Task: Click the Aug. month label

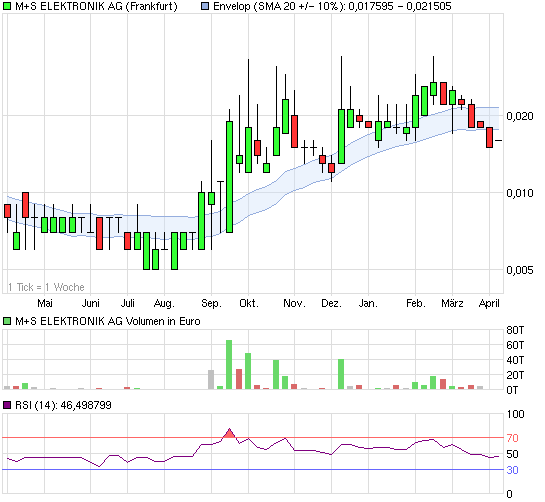Action: 164,303
